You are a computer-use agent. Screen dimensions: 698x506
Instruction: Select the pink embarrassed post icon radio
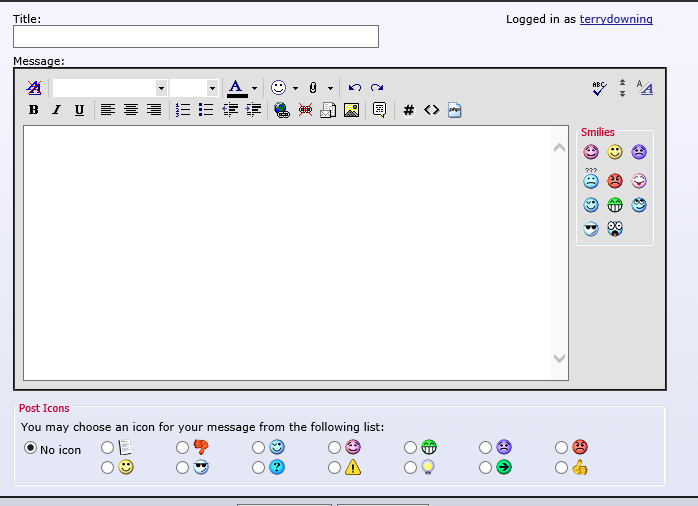[334, 447]
